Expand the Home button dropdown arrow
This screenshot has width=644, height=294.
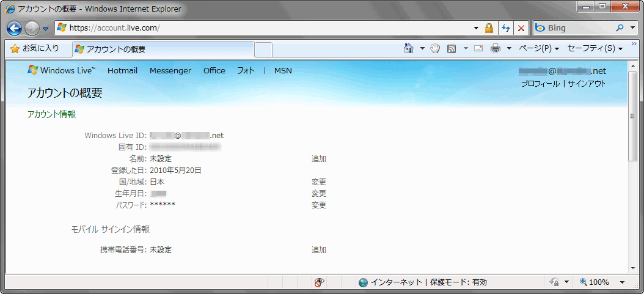point(422,49)
